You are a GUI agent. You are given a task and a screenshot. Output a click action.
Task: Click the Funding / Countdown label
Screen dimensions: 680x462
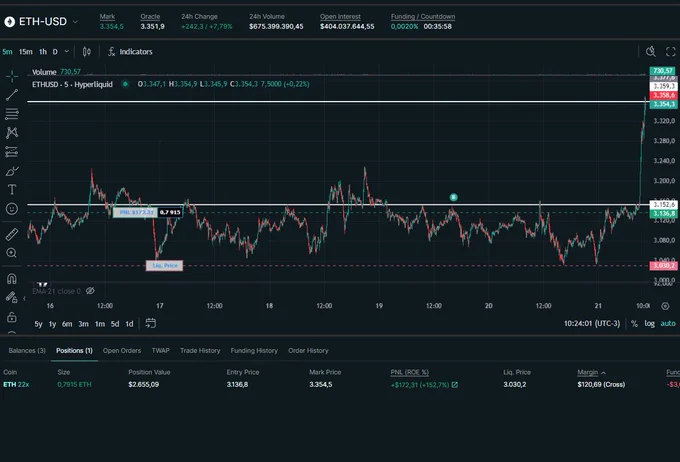pyautogui.click(x=423, y=16)
